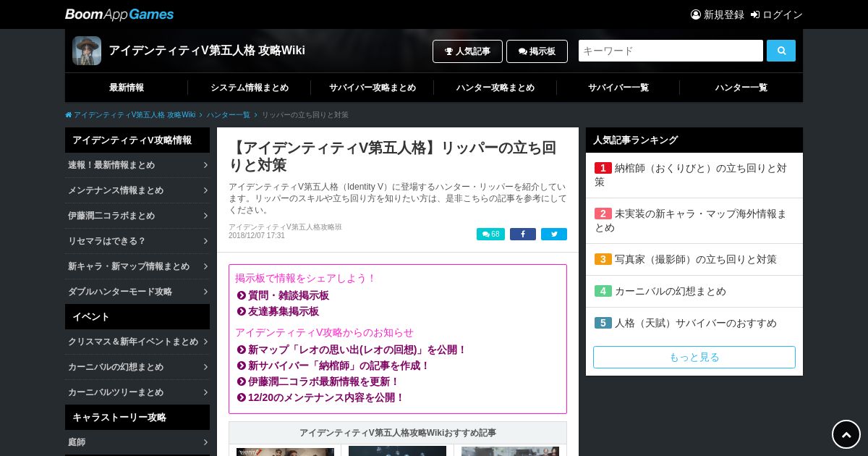The image size is (868, 456).
Task: Click the 新規登録 user icon link
Action: [x=717, y=14]
